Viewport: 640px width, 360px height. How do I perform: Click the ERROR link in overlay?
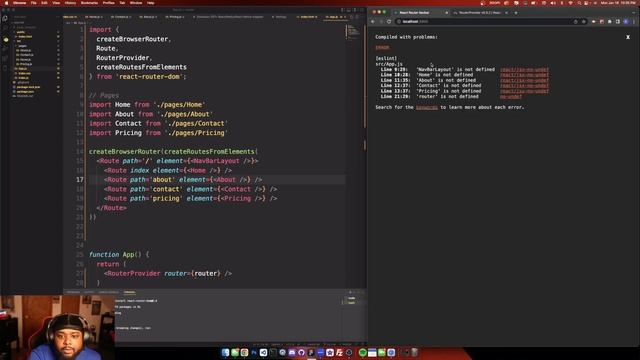click(382, 47)
